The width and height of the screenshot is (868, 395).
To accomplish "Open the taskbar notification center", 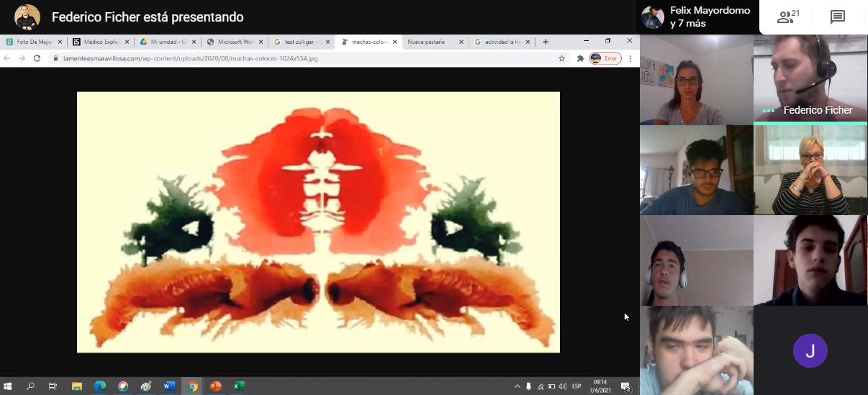I will pyautogui.click(x=625, y=387).
